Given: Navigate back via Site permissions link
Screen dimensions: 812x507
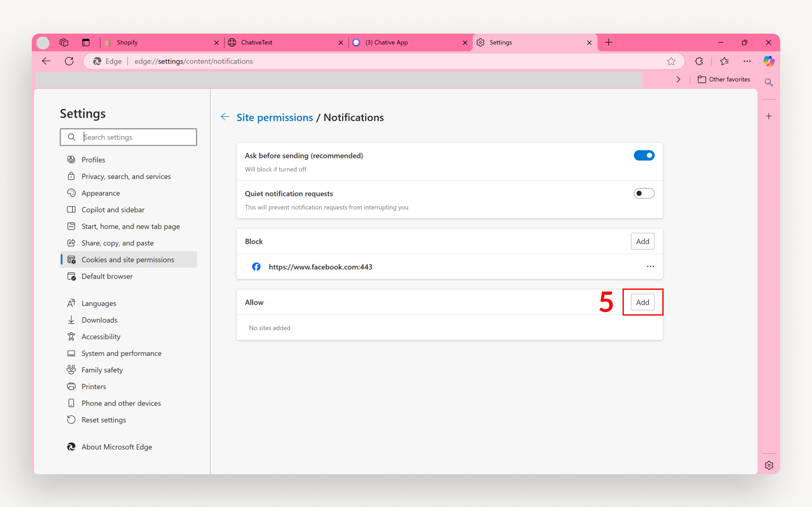Looking at the screenshot, I should pyautogui.click(x=274, y=117).
